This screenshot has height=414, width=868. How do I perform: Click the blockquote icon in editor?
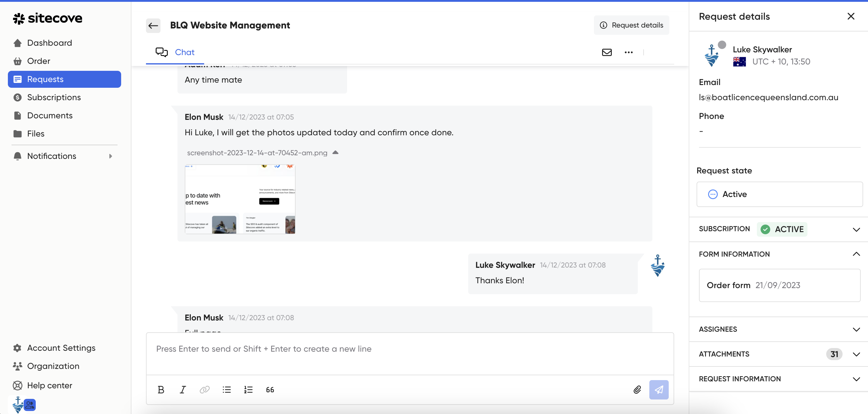pos(270,389)
